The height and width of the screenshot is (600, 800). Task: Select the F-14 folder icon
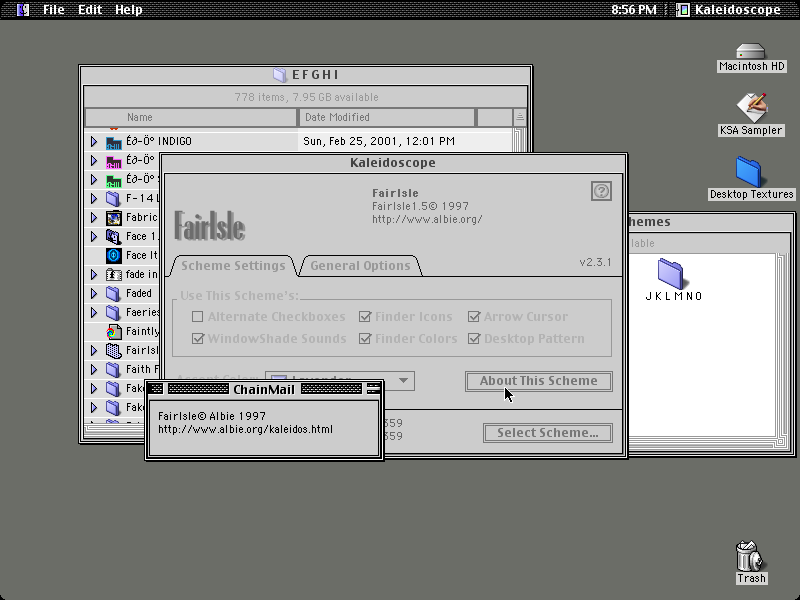tap(113, 198)
